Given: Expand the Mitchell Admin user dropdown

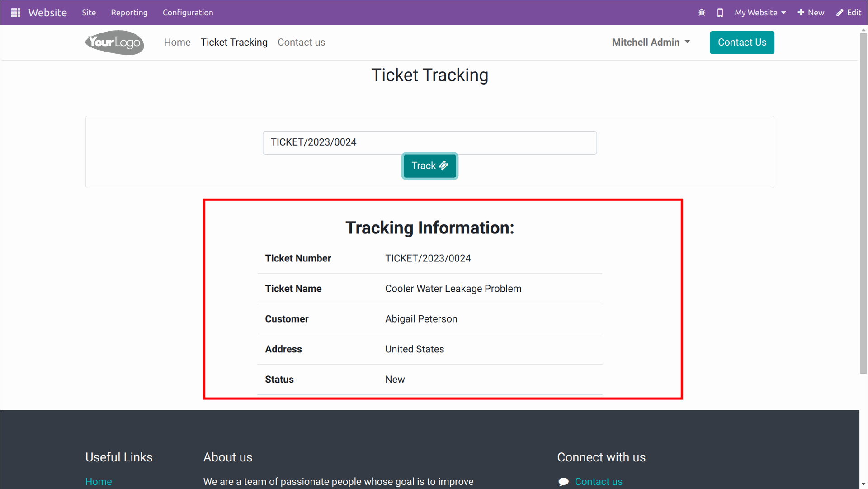Looking at the screenshot, I should click(x=651, y=42).
